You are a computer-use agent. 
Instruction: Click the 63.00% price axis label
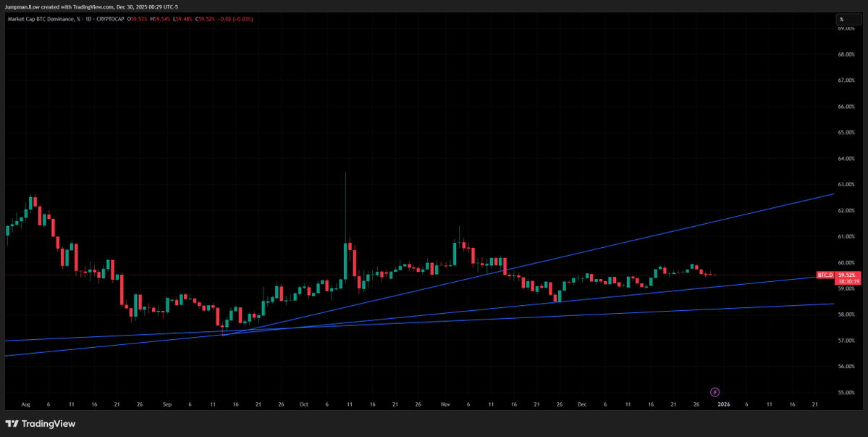click(x=845, y=184)
